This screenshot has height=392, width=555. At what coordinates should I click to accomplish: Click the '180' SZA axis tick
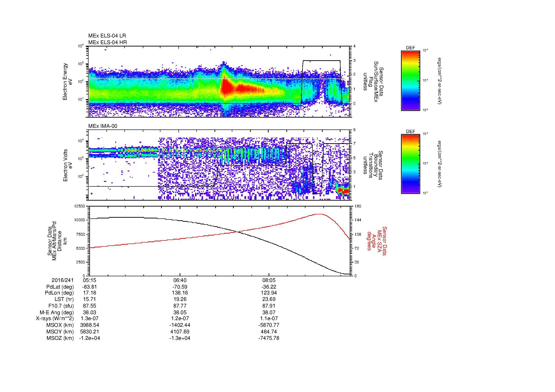pos(358,206)
